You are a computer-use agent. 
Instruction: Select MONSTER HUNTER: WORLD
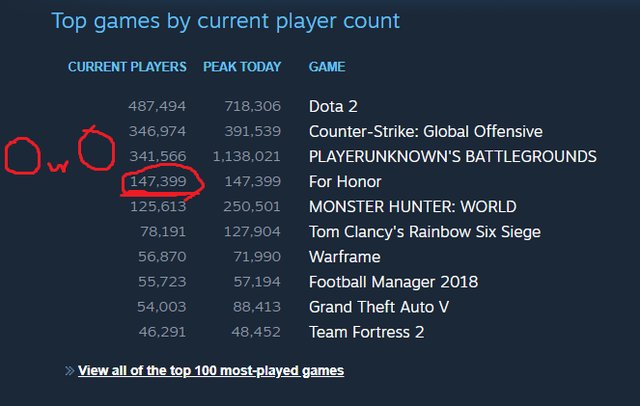click(x=413, y=206)
